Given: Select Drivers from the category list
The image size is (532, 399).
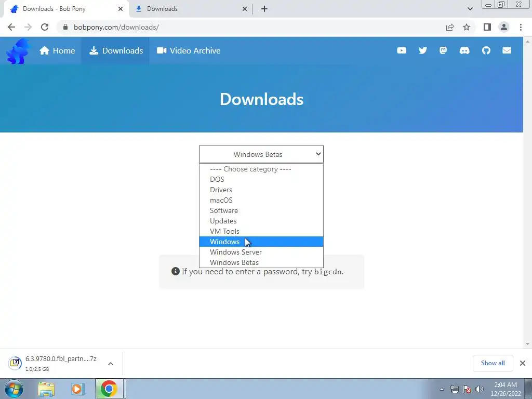Looking at the screenshot, I should click(261, 190).
